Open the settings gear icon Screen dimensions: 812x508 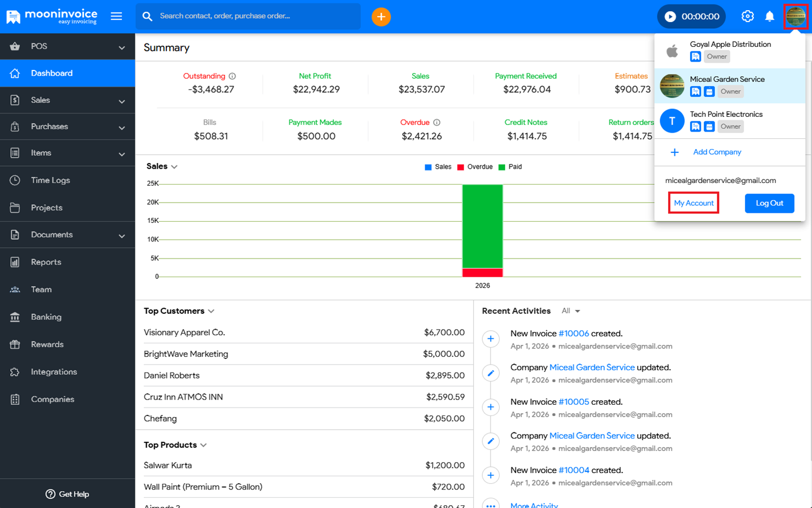pyautogui.click(x=747, y=16)
